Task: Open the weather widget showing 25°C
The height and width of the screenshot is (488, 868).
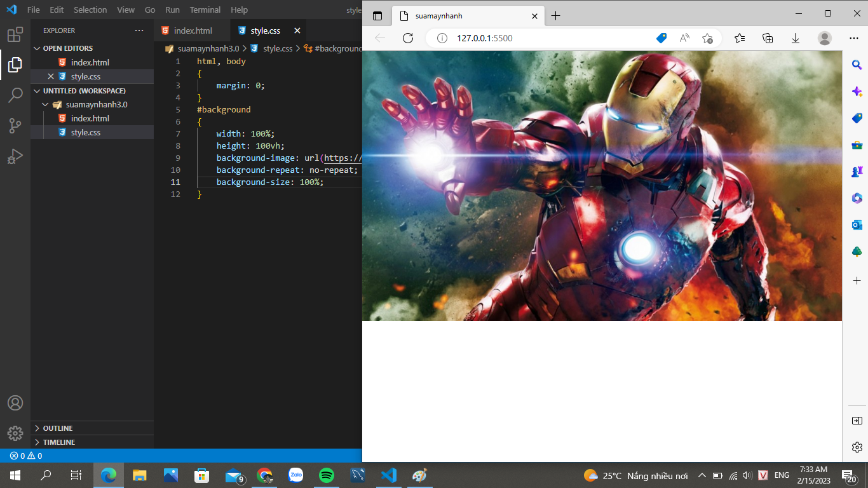Action: [x=635, y=475]
